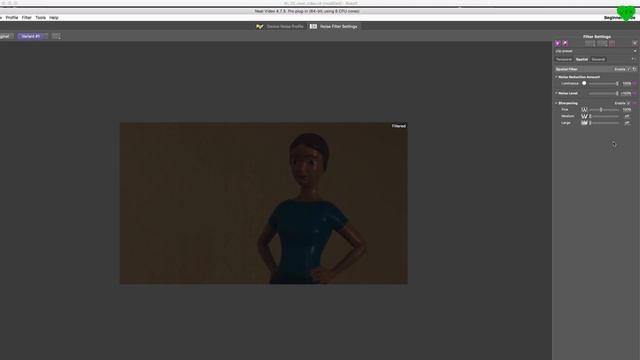Click the first grey mode icon under Filter Settings title

(590, 43)
